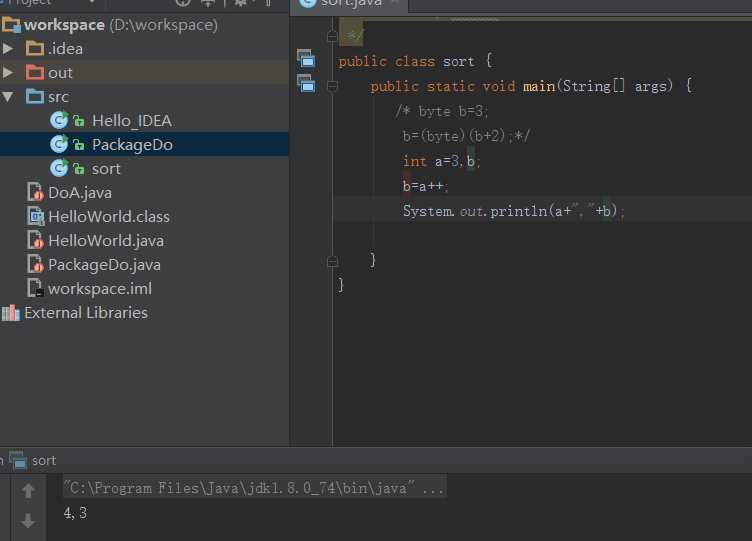Click run gutter icon beside main method
Viewport: 752px width, 541px height.
pyautogui.click(x=306, y=83)
